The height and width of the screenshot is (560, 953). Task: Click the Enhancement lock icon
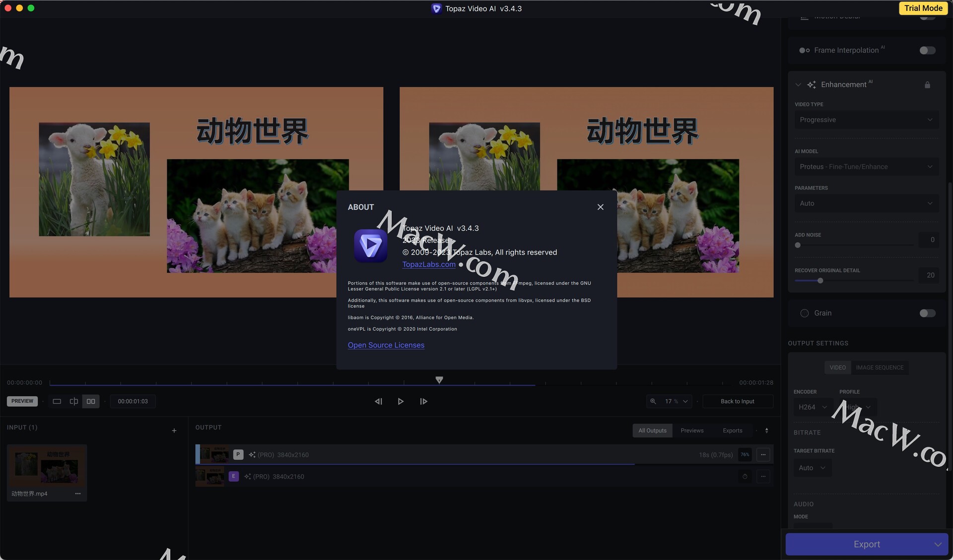[927, 85]
